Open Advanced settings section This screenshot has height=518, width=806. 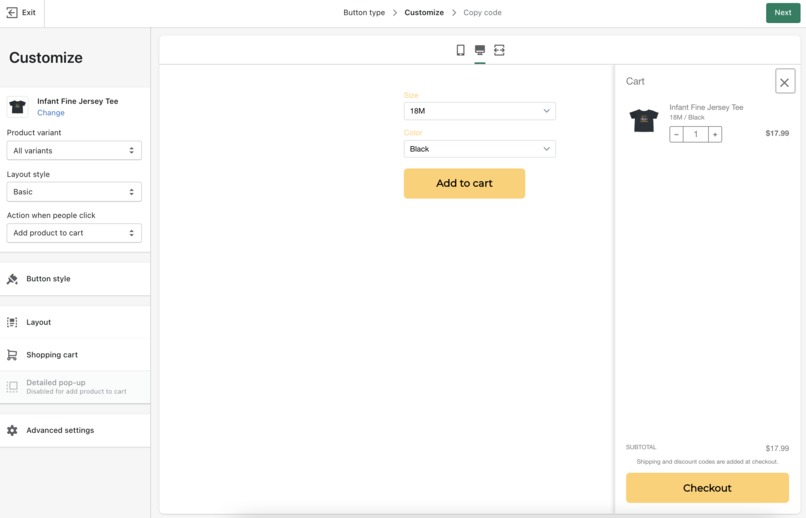(x=75, y=431)
